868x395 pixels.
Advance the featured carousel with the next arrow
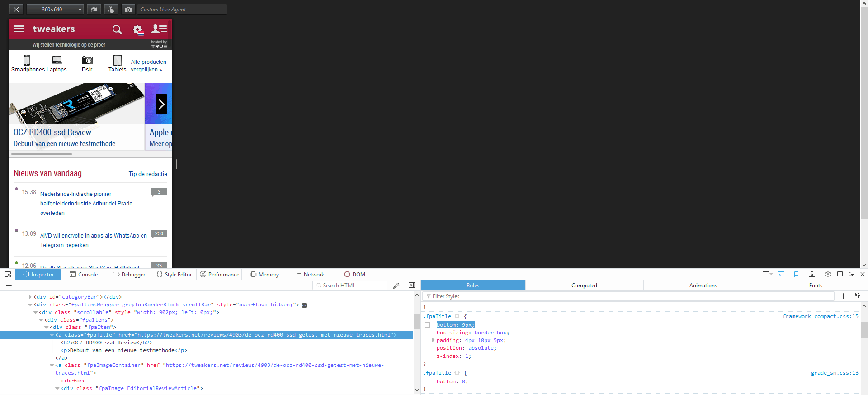[x=161, y=105]
